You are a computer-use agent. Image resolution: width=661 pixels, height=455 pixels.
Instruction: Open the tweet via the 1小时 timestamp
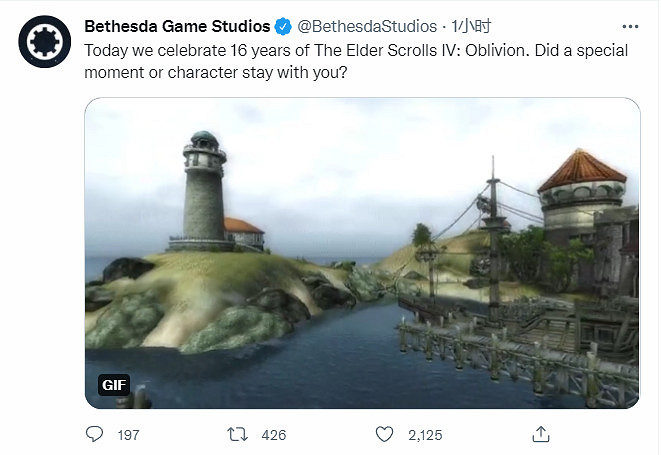coord(471,27)
